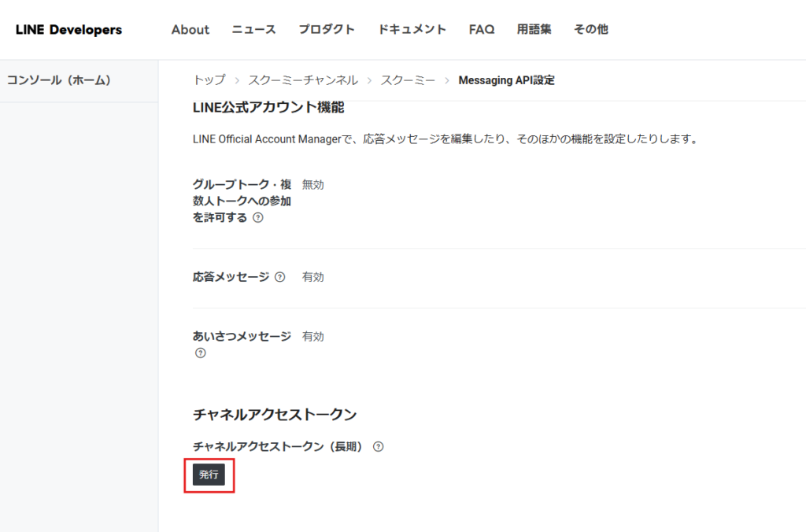This screenshot has height=532, width=806.
Task: Open the ドキュメント navigation item
Action: (412, 29)
